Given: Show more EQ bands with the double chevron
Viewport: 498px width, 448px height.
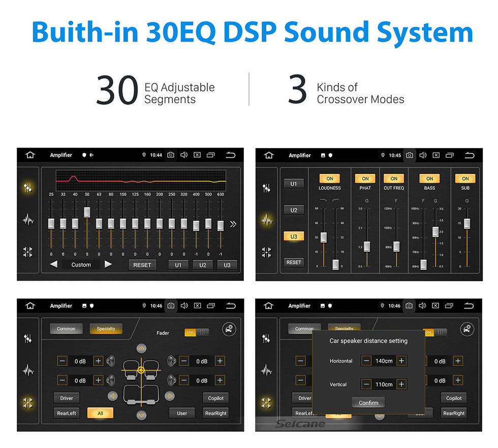Looking at the screenshot, I should pyautogui.click(x=233, y=224).
